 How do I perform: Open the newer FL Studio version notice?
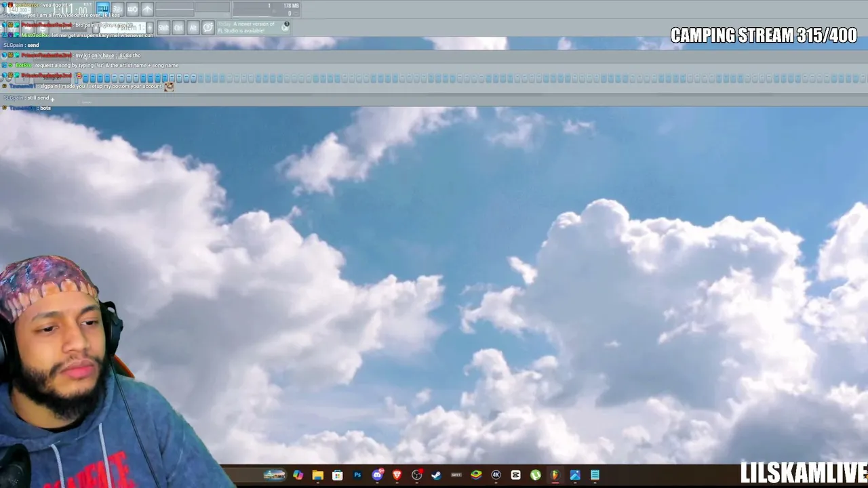(x=254, y=28)
